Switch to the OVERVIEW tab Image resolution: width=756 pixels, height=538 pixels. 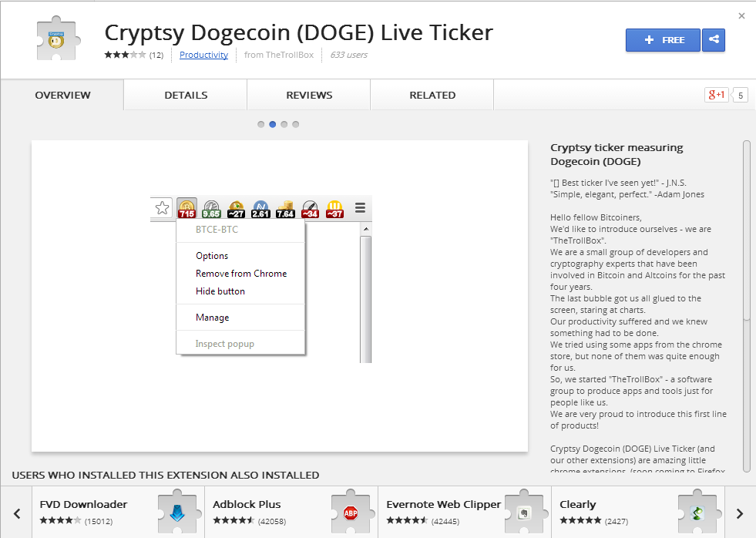[x=62, y=95]
